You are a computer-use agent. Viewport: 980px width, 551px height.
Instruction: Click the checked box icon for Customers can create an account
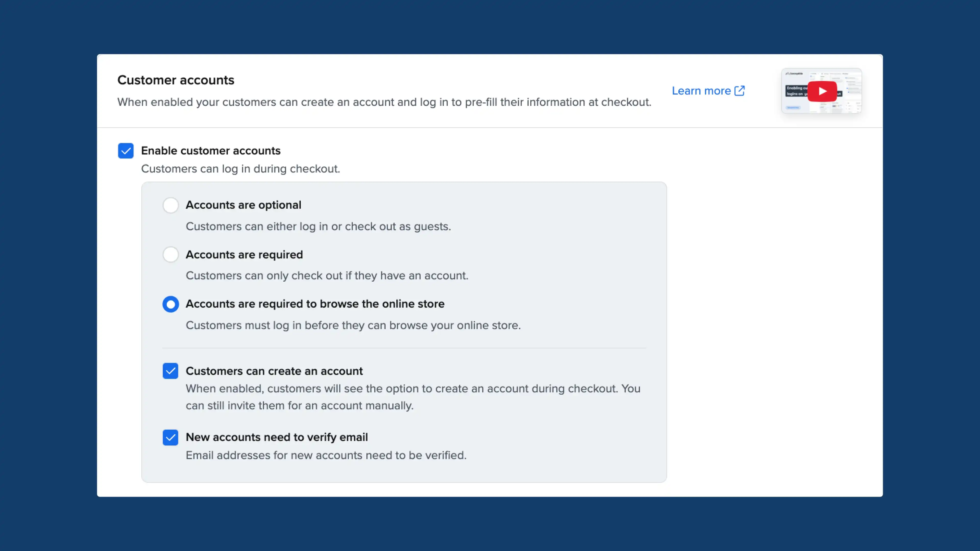pos(170,371)
